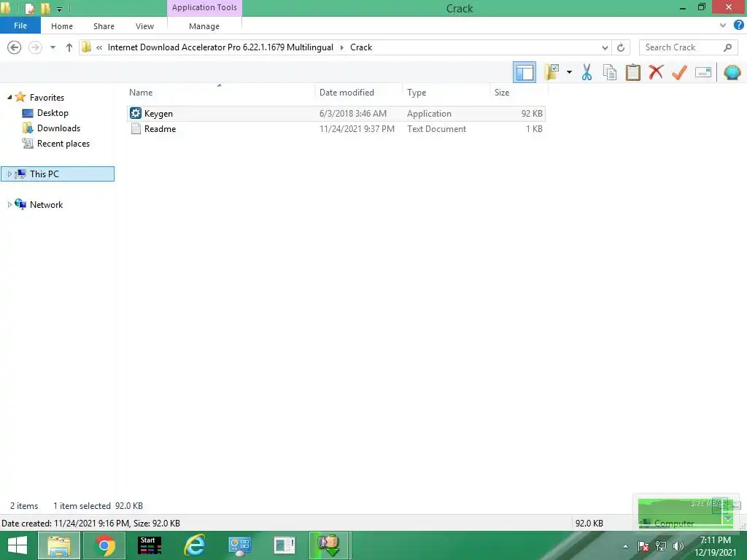Toggle the navigation pane layout button

[524, 72]
